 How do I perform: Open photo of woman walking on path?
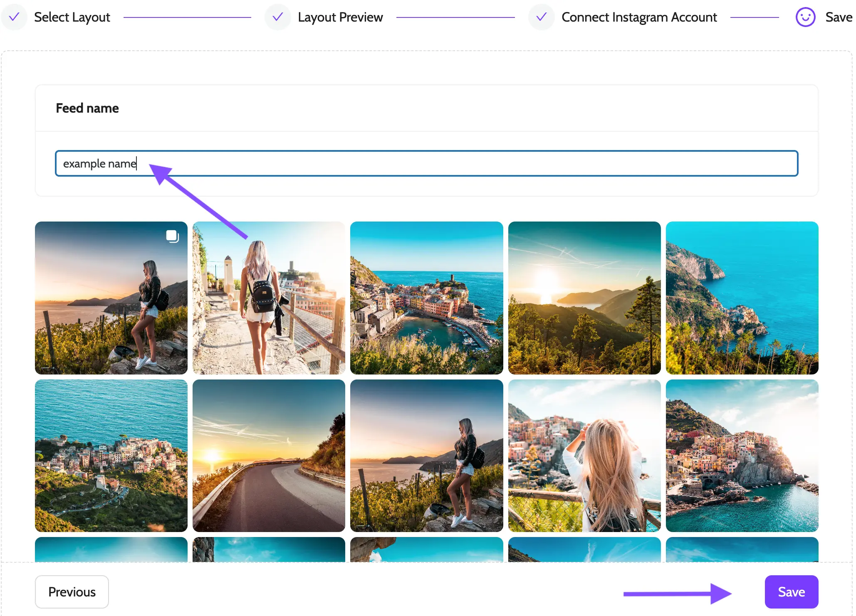[269, 298]
